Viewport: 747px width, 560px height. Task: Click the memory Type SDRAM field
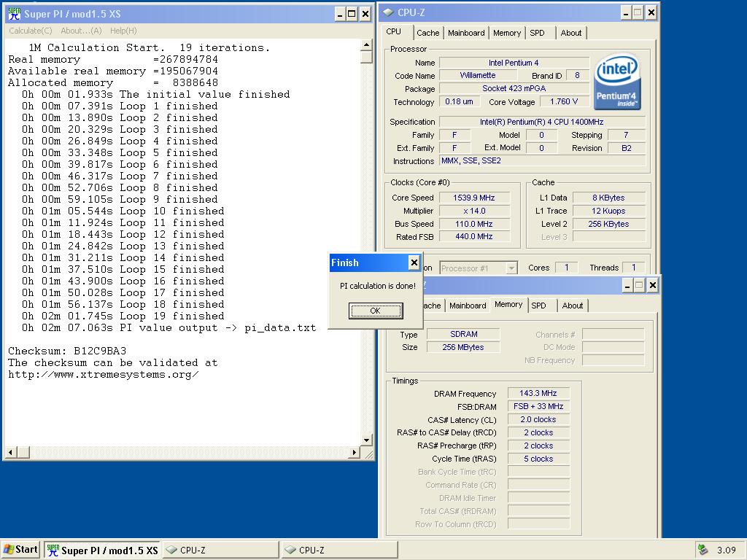coord(463,334)
